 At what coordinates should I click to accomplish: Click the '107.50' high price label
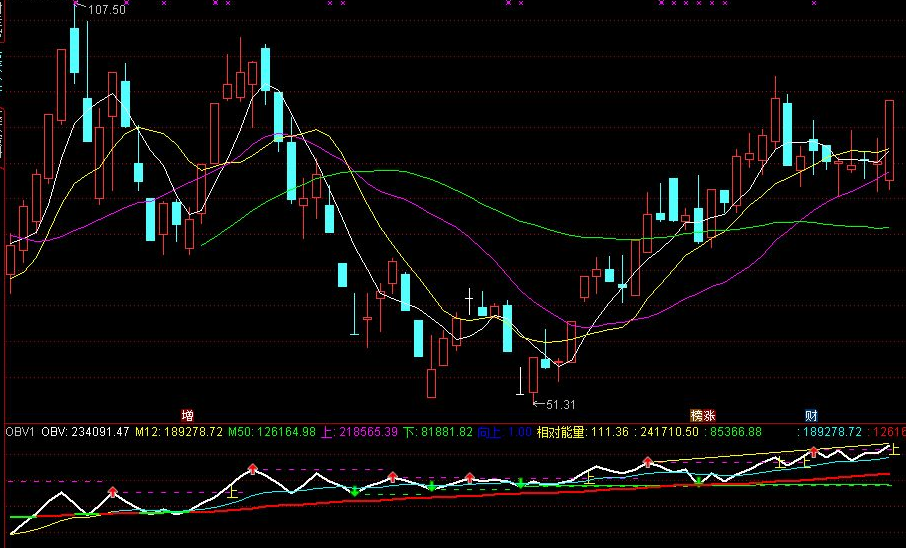click(x=106, y=10)
